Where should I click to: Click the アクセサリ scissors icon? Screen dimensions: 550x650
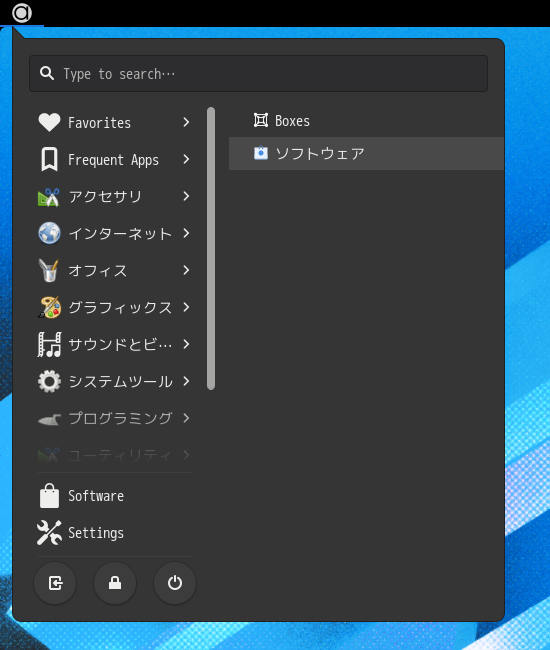pos(49,197)
